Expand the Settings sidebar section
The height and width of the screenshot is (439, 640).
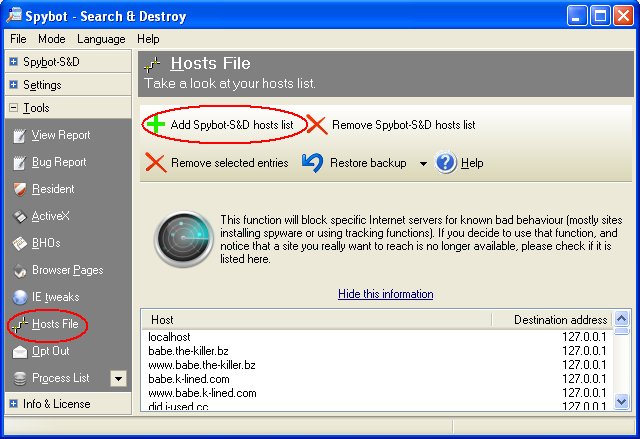click(x=13, y=84)
